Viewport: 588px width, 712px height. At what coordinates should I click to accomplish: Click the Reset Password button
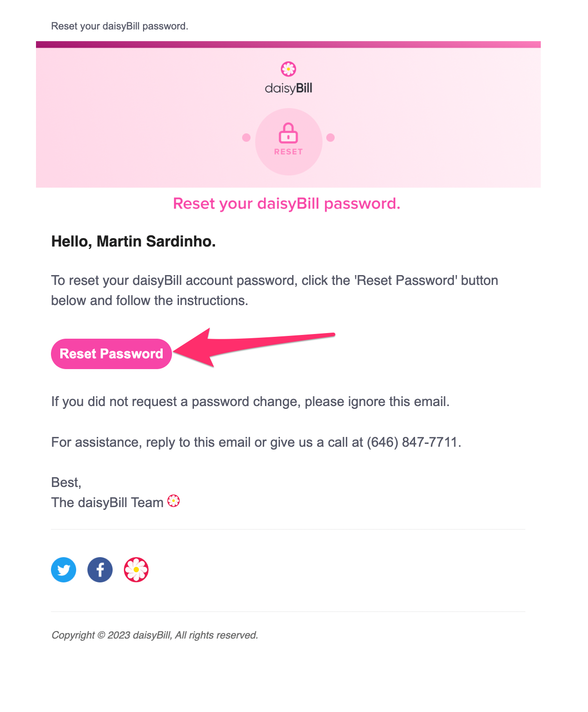point(111,354)
